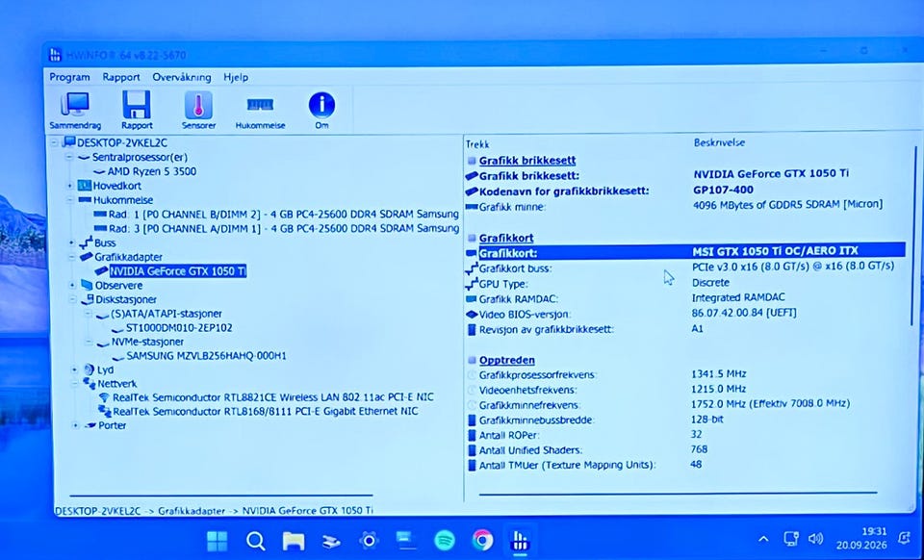Open the Program menu
Image resolution: width=924 pixels, height=560 pixels.
coord(69,77)
